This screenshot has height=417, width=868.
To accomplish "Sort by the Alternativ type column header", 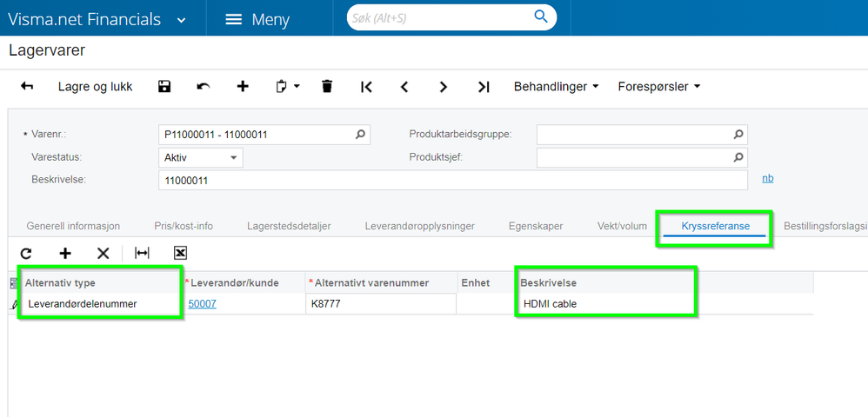I will (x=60, y=282).
